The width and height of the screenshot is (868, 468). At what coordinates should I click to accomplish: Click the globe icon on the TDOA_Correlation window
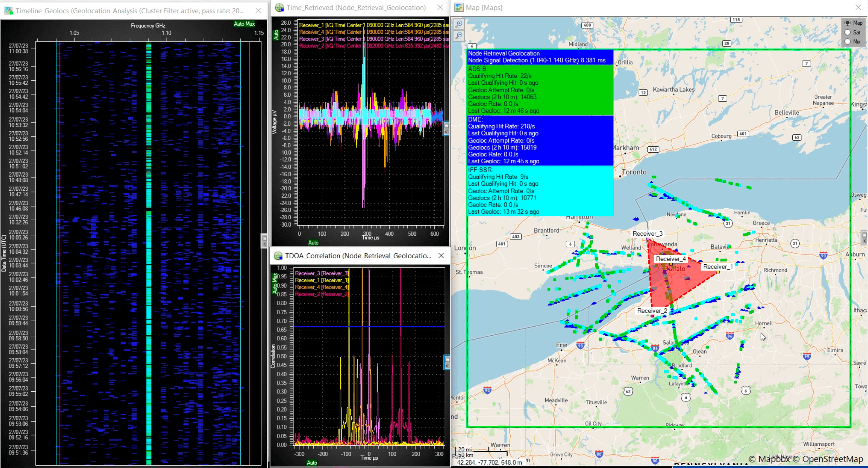tap(278, 256)
